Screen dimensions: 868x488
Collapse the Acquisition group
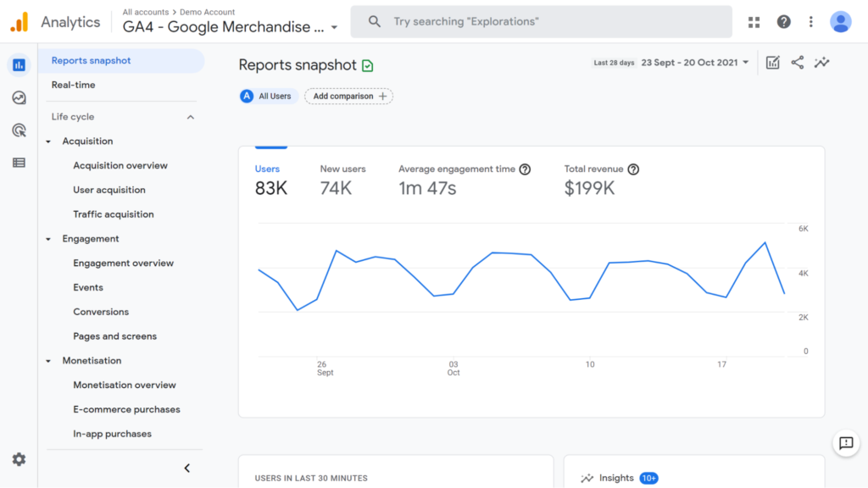[48, 141]
